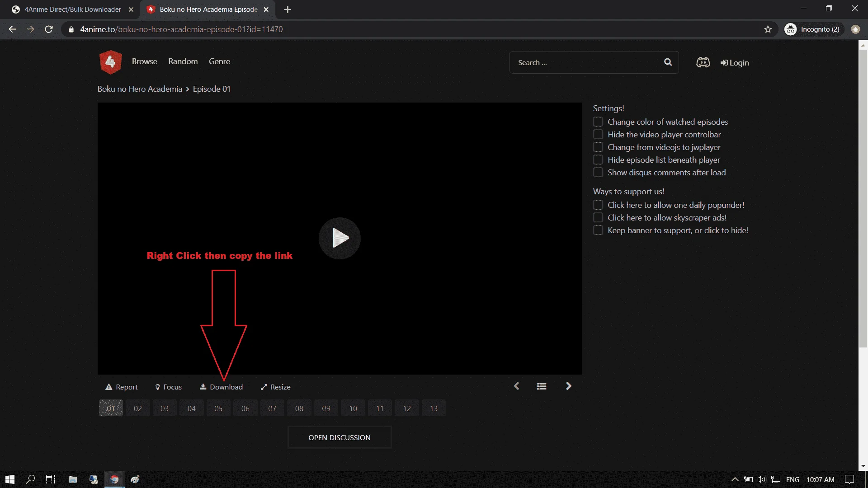Select episode 06
Image resolution: width=868 pixels, height=488 pixels.
click(245, 408)
